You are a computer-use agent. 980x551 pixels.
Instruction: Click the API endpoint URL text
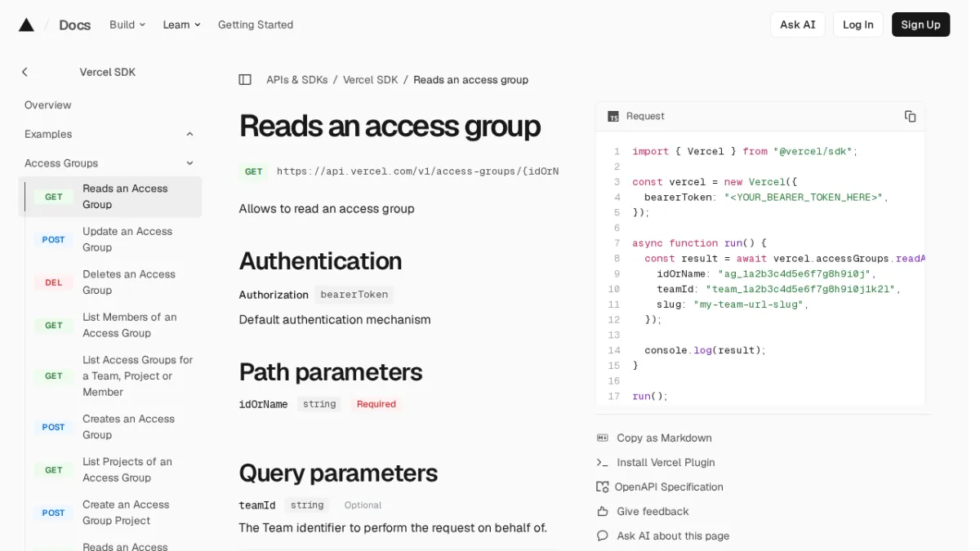point(417,171)
